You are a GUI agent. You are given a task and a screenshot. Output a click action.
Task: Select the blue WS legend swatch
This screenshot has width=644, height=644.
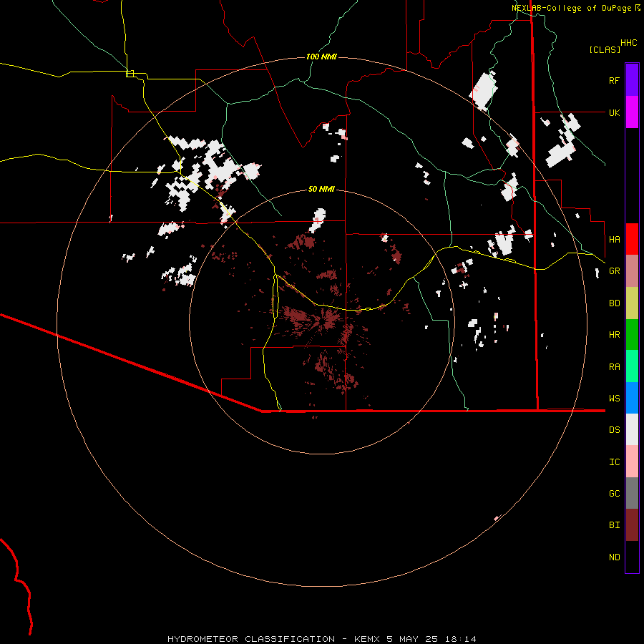(x=632, y=398)
